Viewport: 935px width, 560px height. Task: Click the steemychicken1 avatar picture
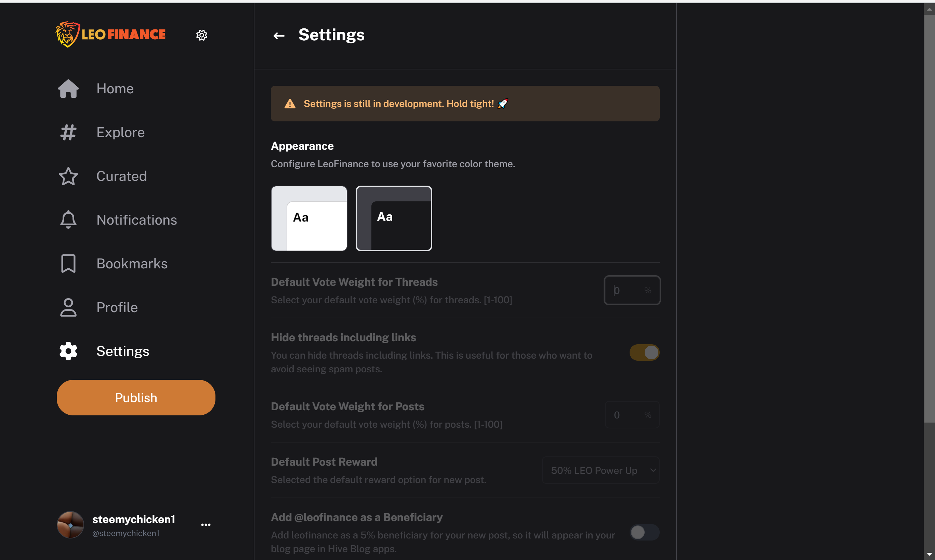(x=70, y=524)
